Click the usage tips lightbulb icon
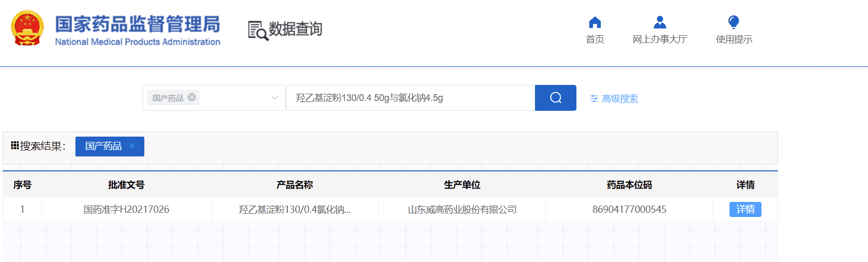The width and height of the screenshot is (868, 262). coord(734,22)
